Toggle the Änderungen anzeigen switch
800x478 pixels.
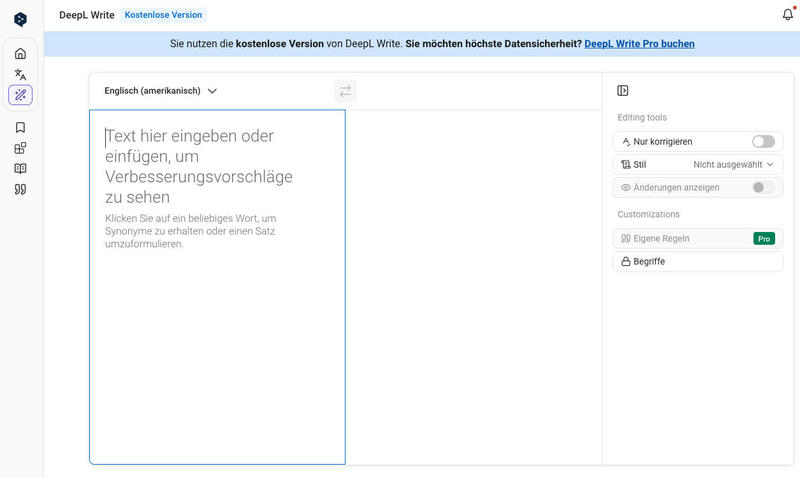(763, 187)
